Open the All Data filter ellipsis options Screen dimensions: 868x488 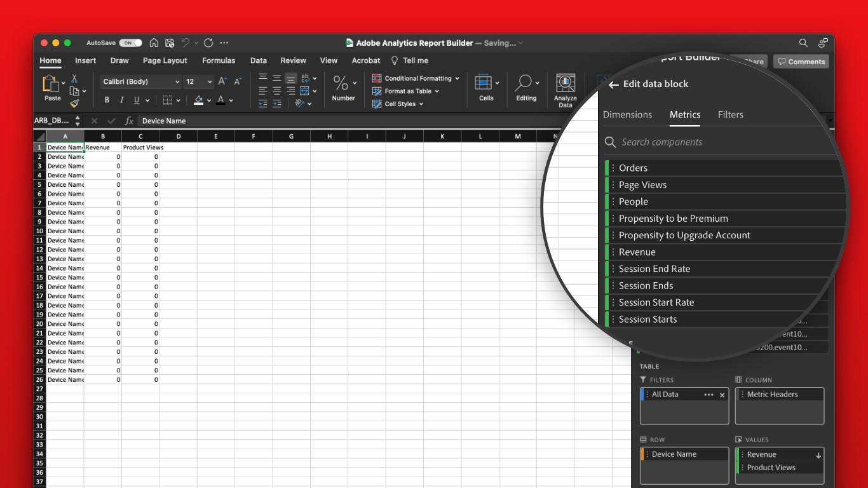coord(709,395)
